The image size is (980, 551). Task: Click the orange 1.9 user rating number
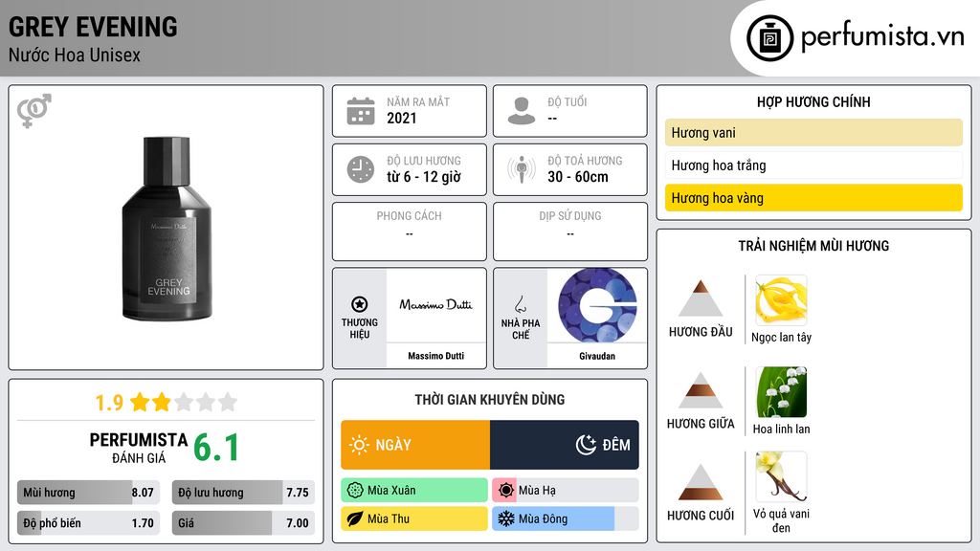coord(109,403)
